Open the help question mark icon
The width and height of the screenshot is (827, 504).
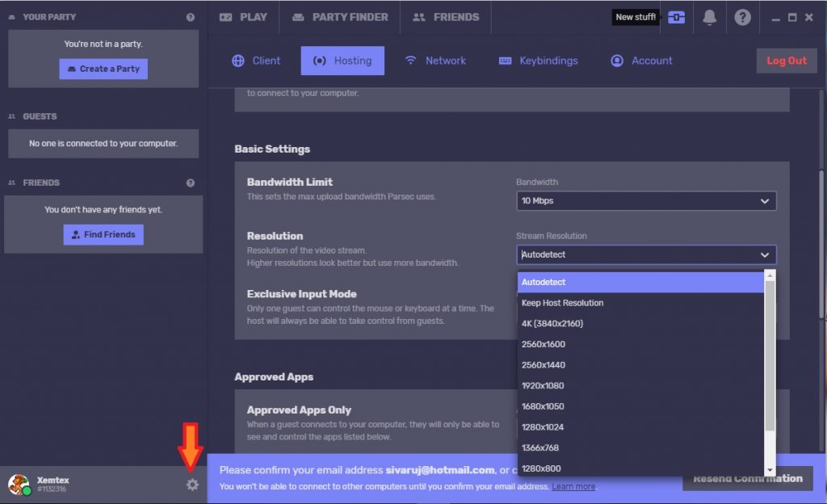(x=743, y=18)
